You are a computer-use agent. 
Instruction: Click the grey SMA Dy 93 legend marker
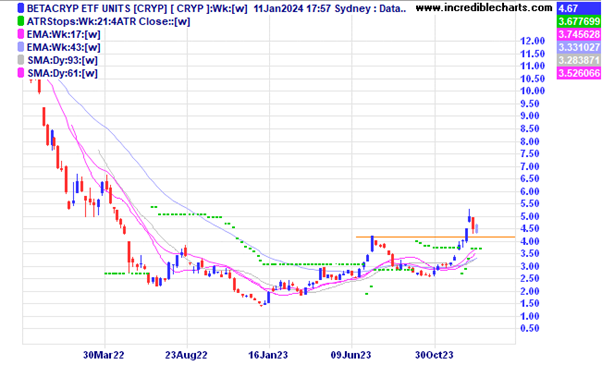click(21, 60)
